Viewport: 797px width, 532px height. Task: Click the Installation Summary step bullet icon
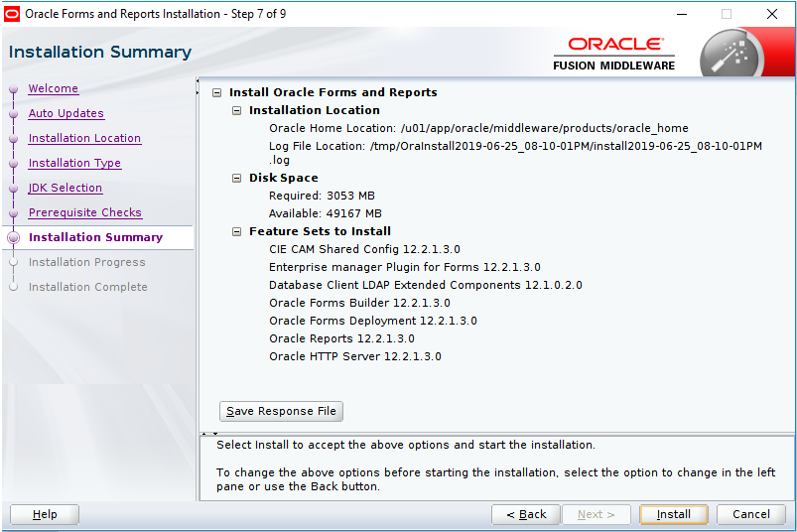pyautogui.click(x=13, y=238)
